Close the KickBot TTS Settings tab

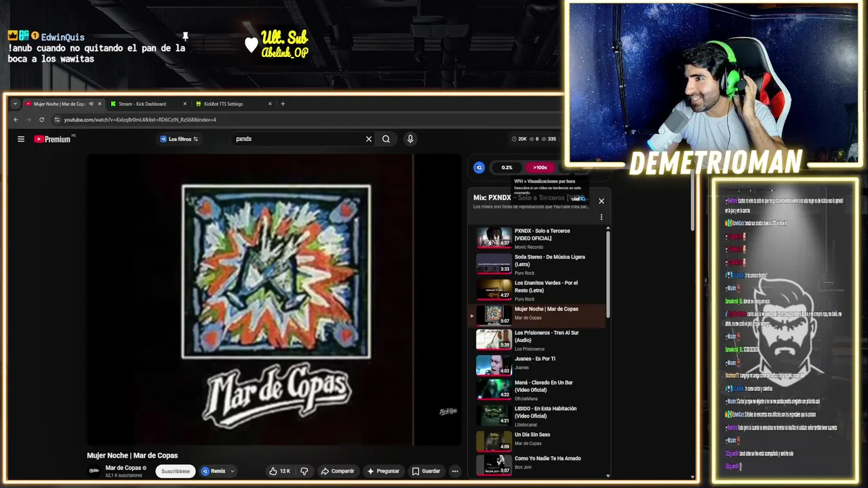pyautogui.click(x=270, y=104)
